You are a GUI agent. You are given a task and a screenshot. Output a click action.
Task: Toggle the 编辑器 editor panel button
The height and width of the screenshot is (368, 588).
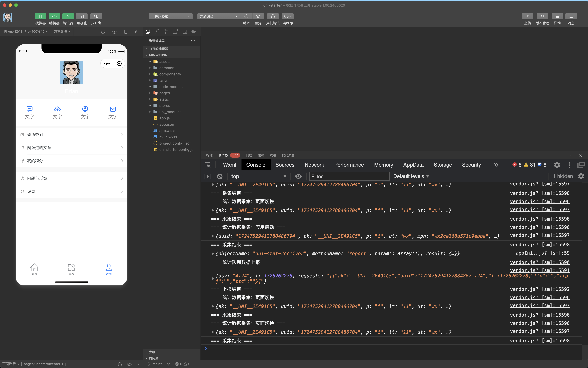point(54,16)
